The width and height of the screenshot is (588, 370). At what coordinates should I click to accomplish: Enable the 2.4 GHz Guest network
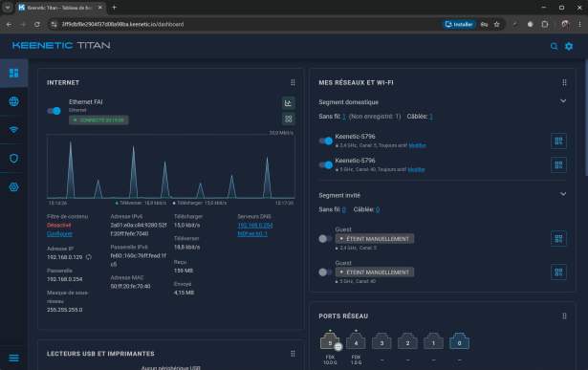click(325, 239)
